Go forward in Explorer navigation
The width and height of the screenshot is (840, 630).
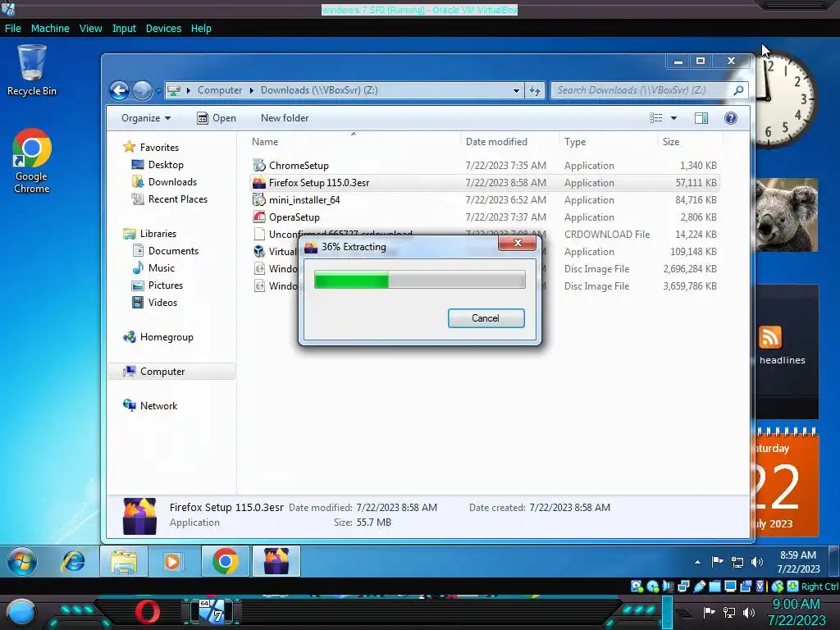pos(142,90)
